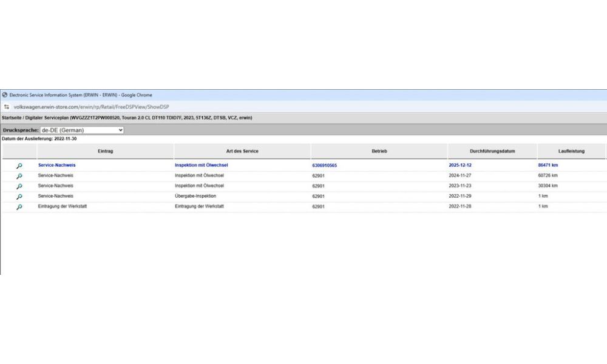Select the highlighted blue Service-Nachweis entry
The width and height of the screenshot is (607, 364).
click(x=57, y=165)
